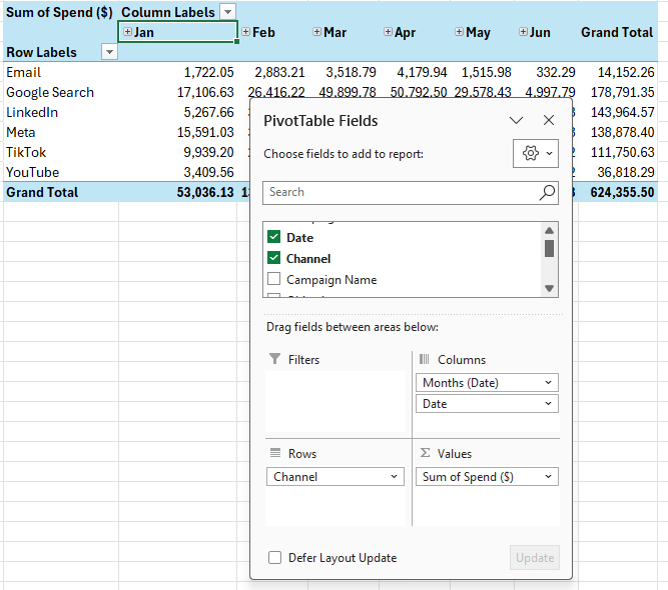Select LinkedIn grand total 143,964.57
668x590 pixels.
click(622, 112)
